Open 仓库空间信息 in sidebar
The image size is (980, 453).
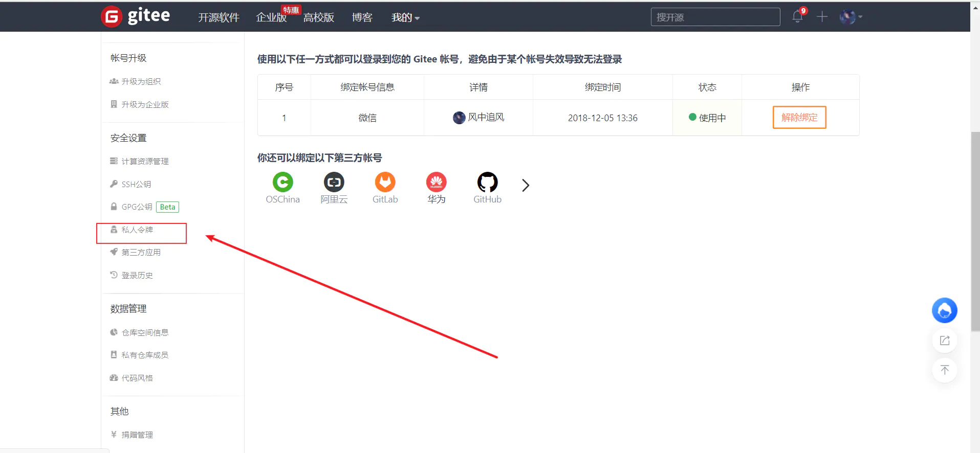[x=140, y=332]
